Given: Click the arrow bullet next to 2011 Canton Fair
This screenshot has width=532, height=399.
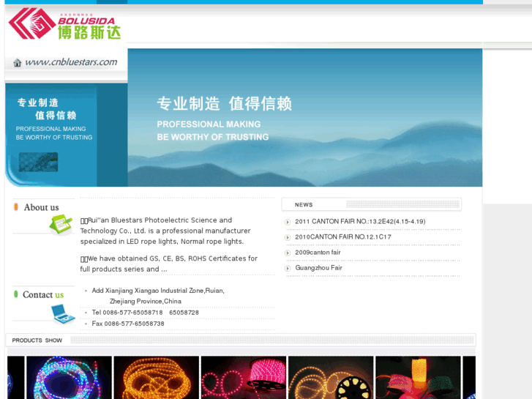Looking at the screenshot, I should [x=288, y=222].
